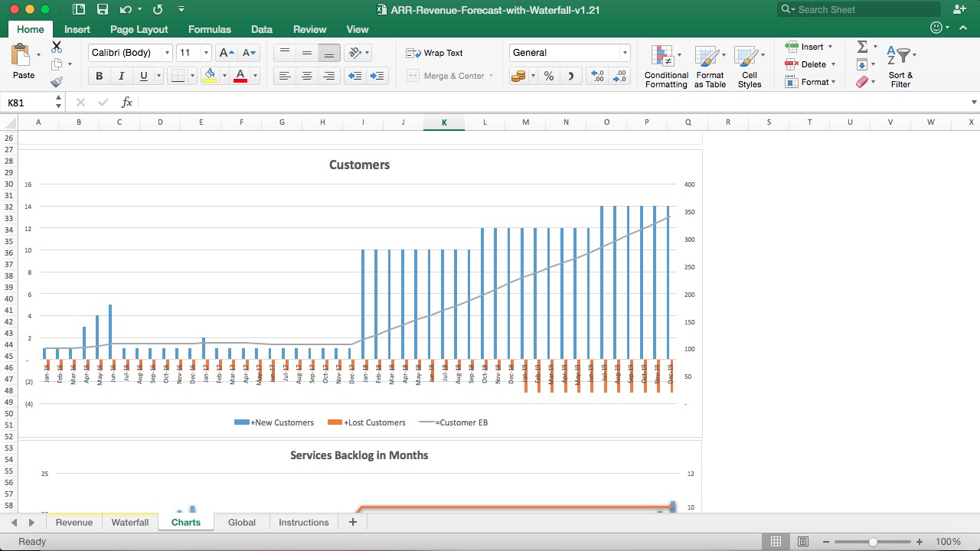Click the Delete cells button
980x551 pixels.
[x=806, y=64]
